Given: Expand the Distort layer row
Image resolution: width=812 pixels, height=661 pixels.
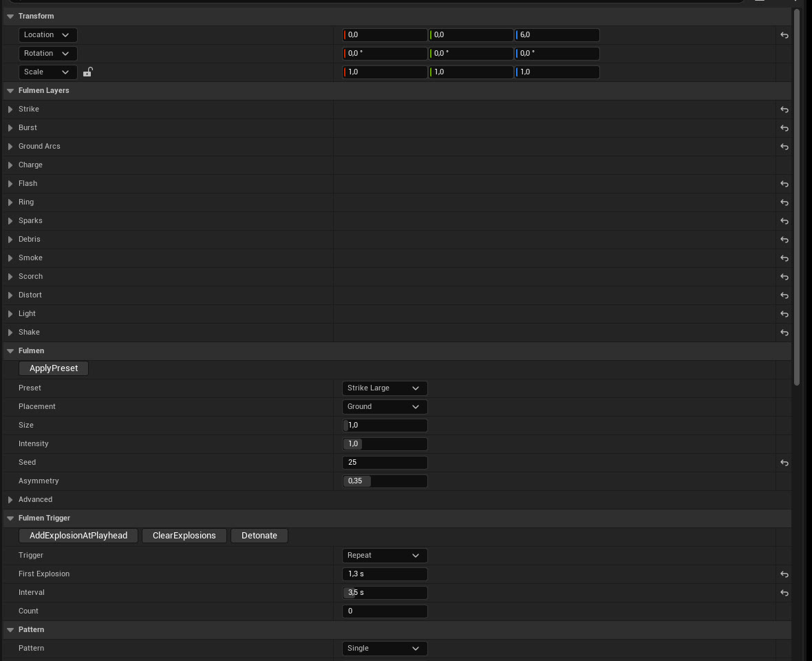Looking at the screenshot, I should click(x=10, y=295).
